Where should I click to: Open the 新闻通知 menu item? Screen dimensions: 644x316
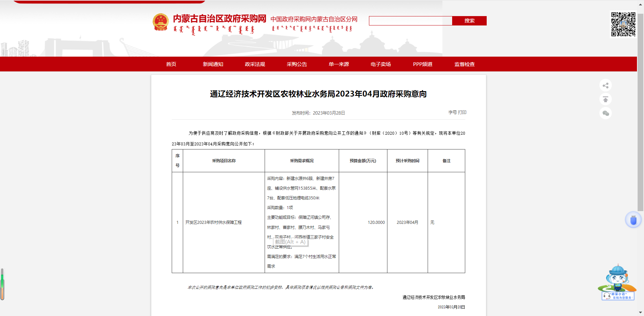213,64
